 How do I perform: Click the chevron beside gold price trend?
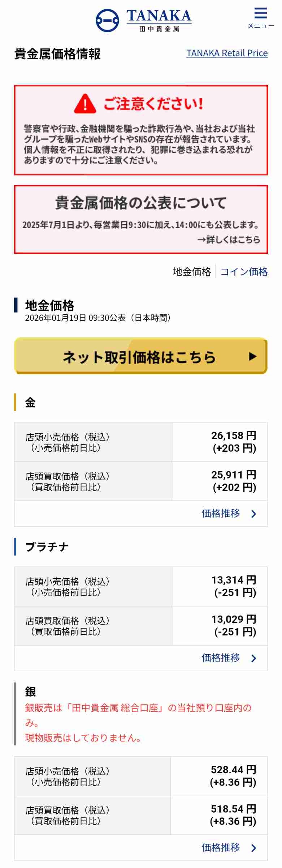click(x=254, y=514)
